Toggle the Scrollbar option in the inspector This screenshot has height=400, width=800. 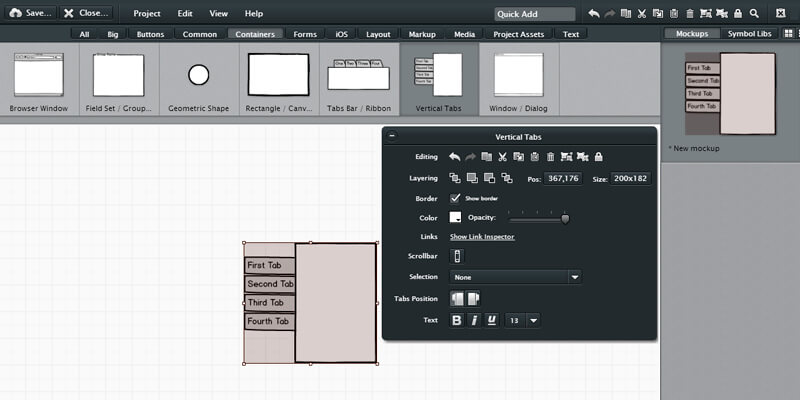[x=457, y=257]
